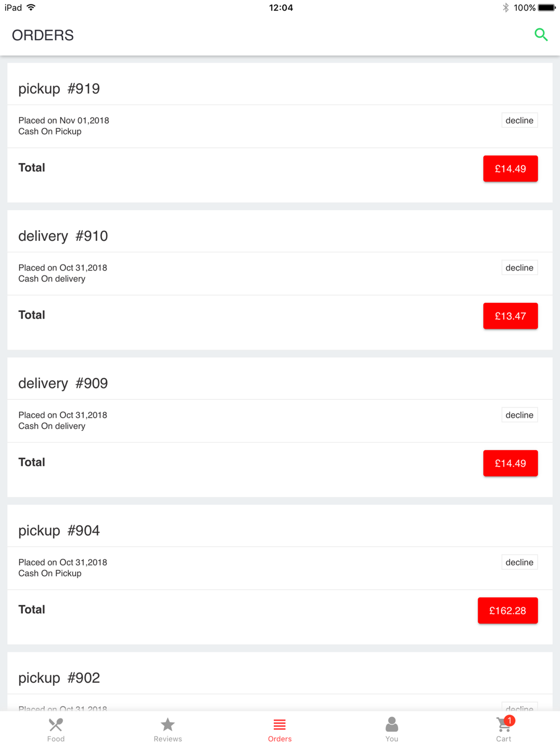Open pickup #919 order header
The height and width of the screenshot is (747, 560).
coord(59,88)
